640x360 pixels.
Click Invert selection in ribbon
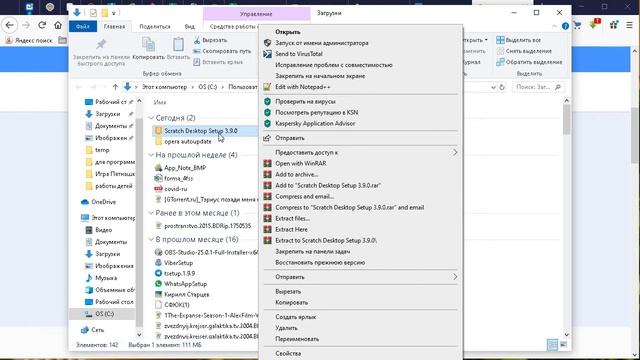[529, 62]
